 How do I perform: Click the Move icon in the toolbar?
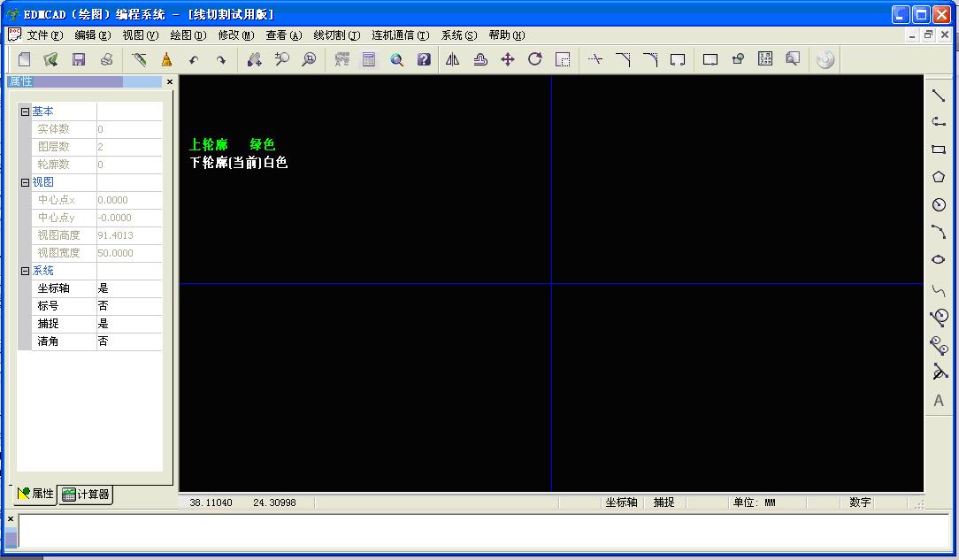507,58
